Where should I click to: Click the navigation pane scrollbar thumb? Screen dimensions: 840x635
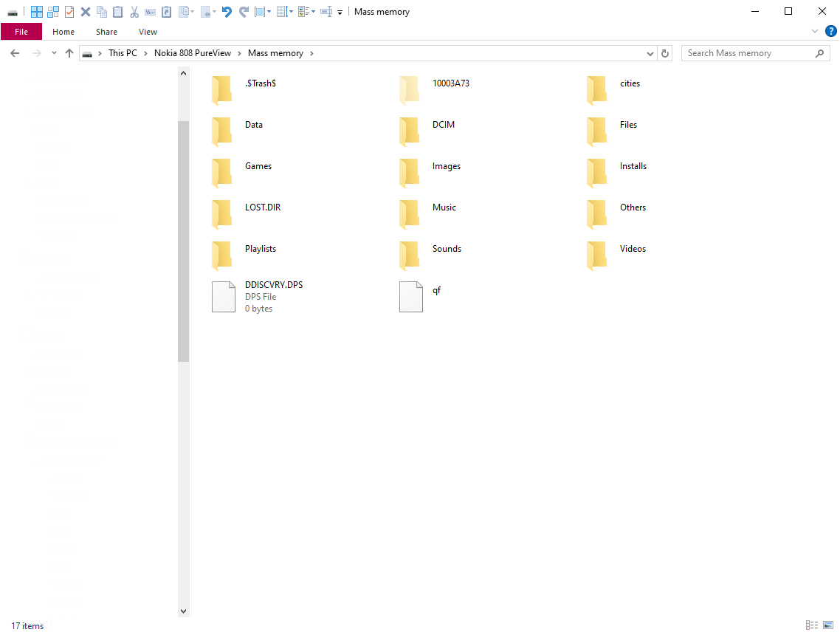click(183, 241)
